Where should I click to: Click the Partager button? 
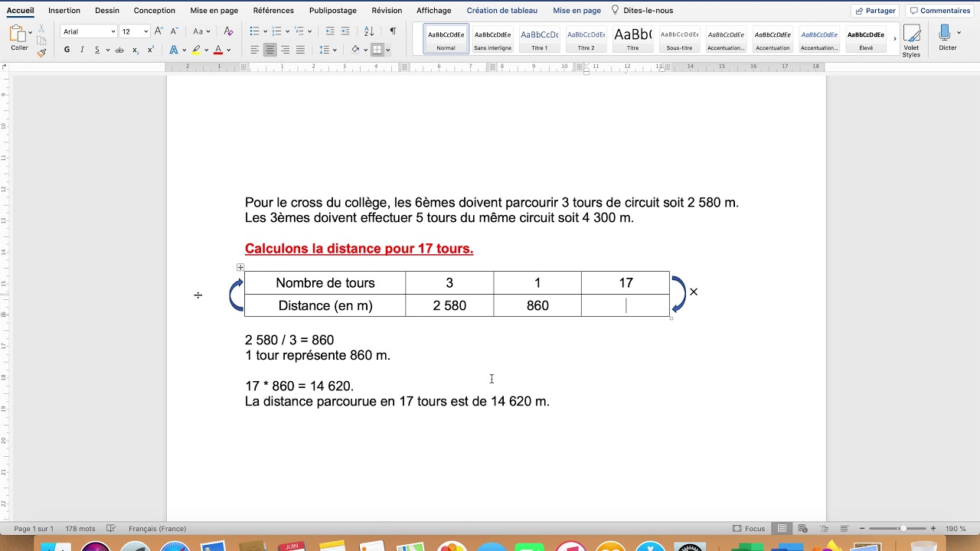click(x=876, y=11)
